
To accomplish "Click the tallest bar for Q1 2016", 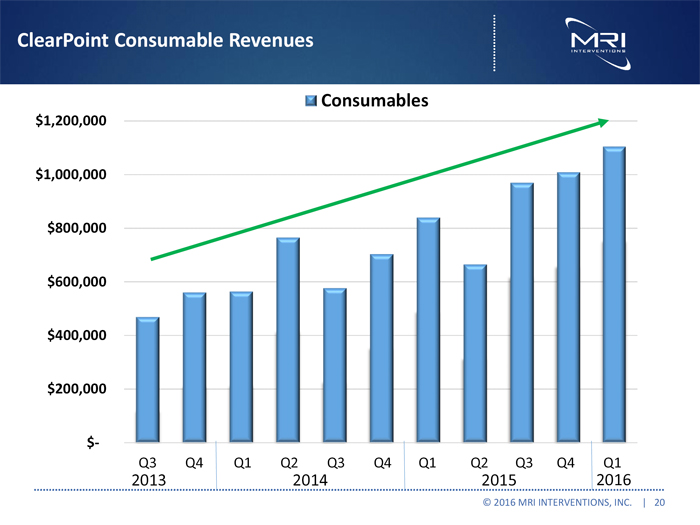I will 614,295.
